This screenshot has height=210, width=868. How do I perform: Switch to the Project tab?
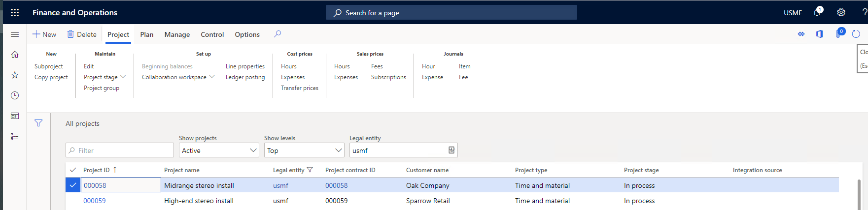(118, 34)
